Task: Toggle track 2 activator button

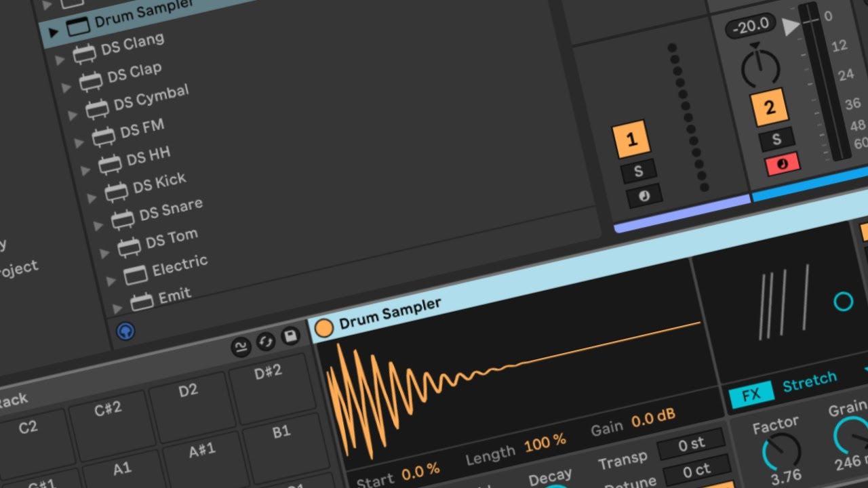Action: click(x=769, y=107)
